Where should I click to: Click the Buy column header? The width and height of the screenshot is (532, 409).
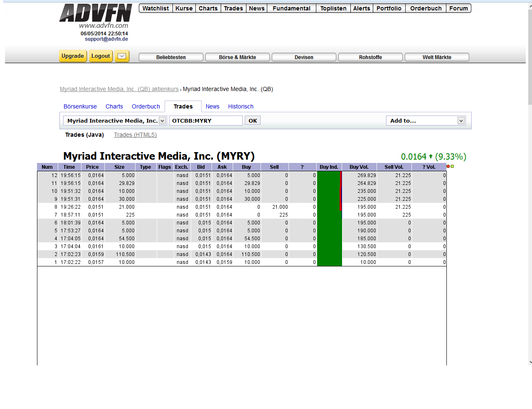(x=246, y=167)
